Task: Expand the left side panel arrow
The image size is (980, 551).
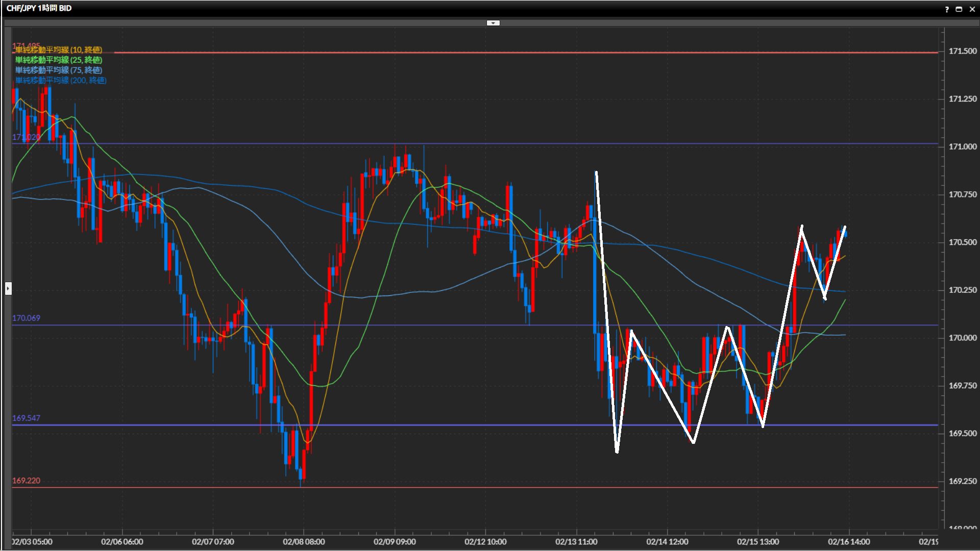Action: pos(8,289)
